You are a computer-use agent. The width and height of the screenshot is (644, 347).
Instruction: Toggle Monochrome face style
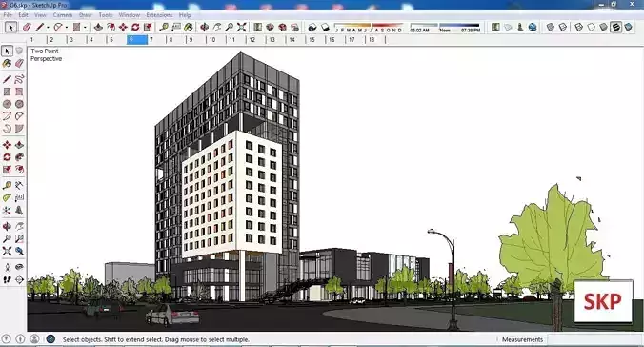click(628, 27)
